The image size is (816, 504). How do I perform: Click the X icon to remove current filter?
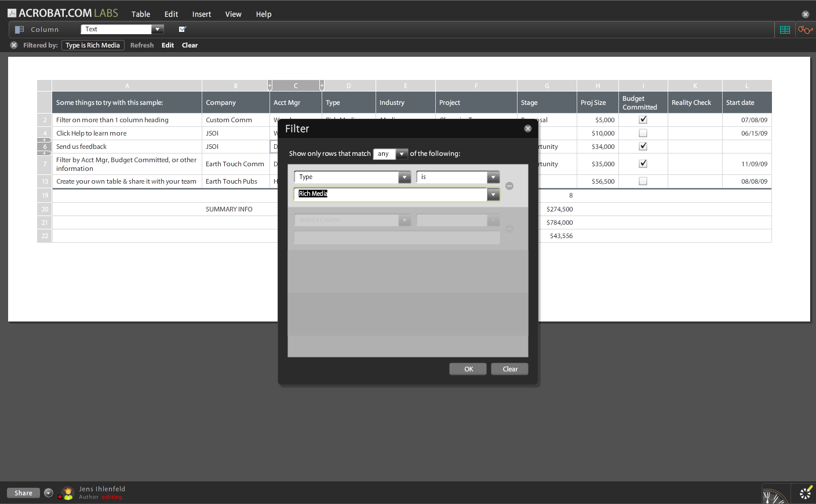(13, 45)
